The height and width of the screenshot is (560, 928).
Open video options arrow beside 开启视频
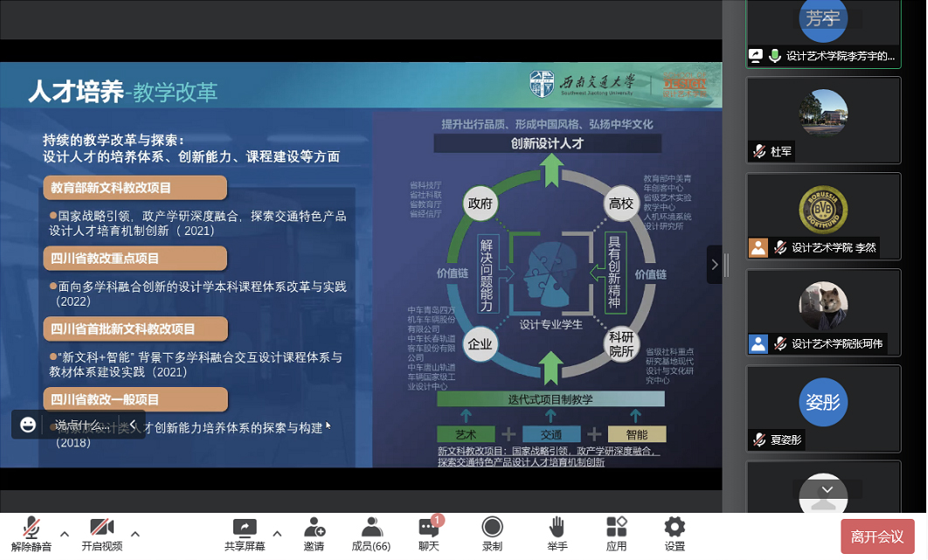[135, 534]
